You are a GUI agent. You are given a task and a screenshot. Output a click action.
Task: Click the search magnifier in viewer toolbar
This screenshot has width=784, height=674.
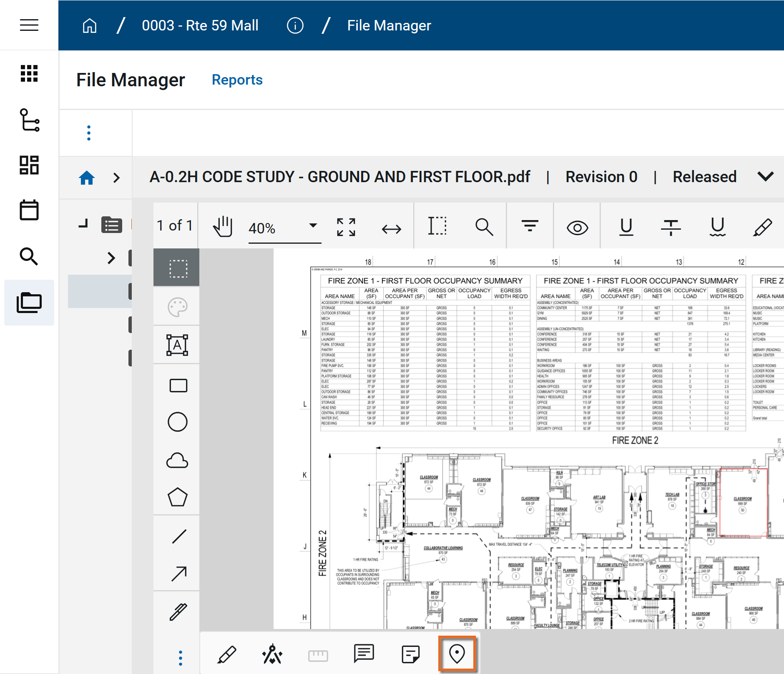point(484,227)
